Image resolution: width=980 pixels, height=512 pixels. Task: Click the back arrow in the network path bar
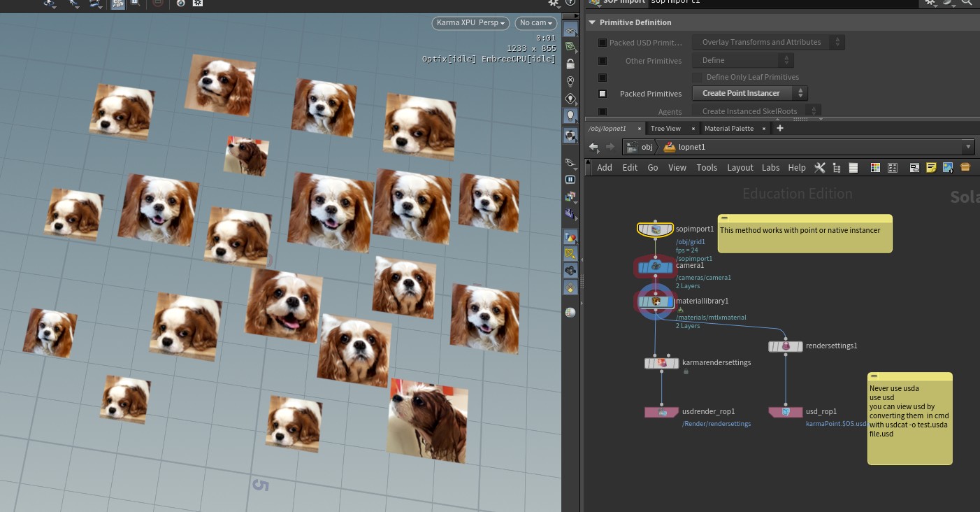click(x=594, y=147)
